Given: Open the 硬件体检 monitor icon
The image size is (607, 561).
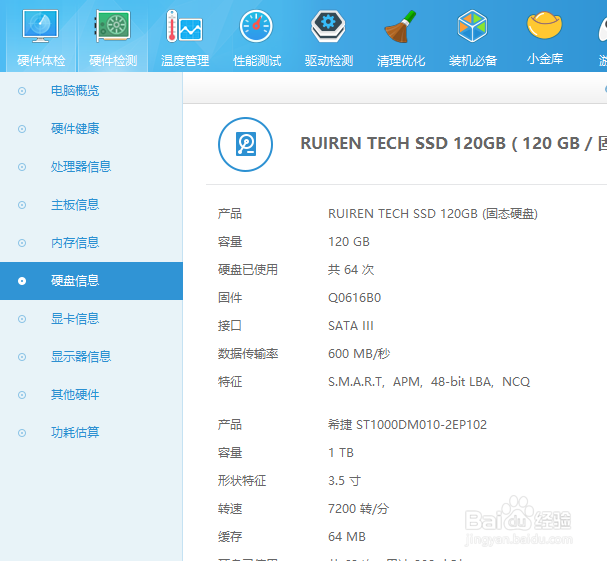Looking at the screenshot, I should click(x=41, y=26).
